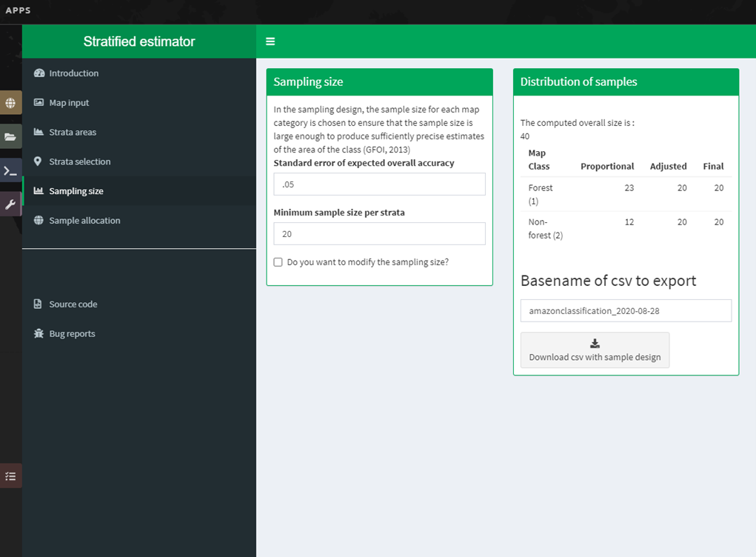Screen dimensions: 756x557
Task: Open the APPS menu in the top bar
Action: tap(18, 10)
